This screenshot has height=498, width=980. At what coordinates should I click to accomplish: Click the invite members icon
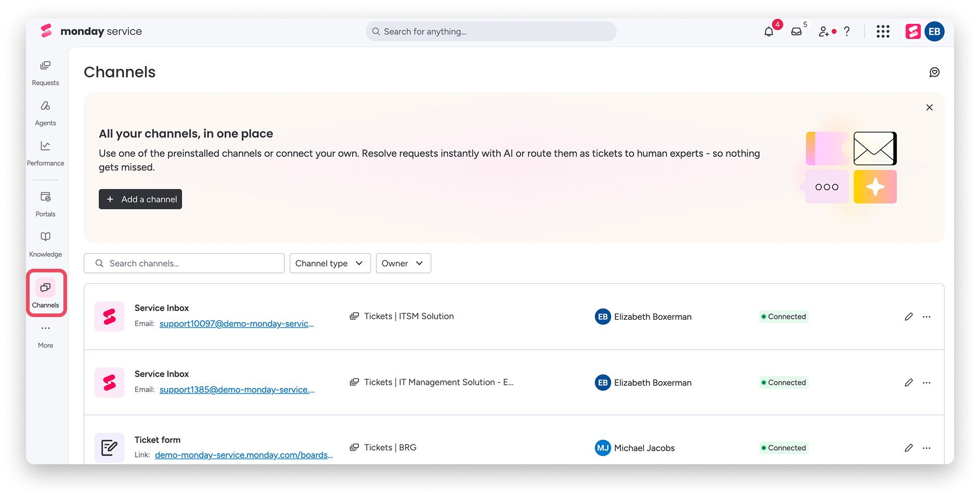pyautogui.click(x=824, y=32)
